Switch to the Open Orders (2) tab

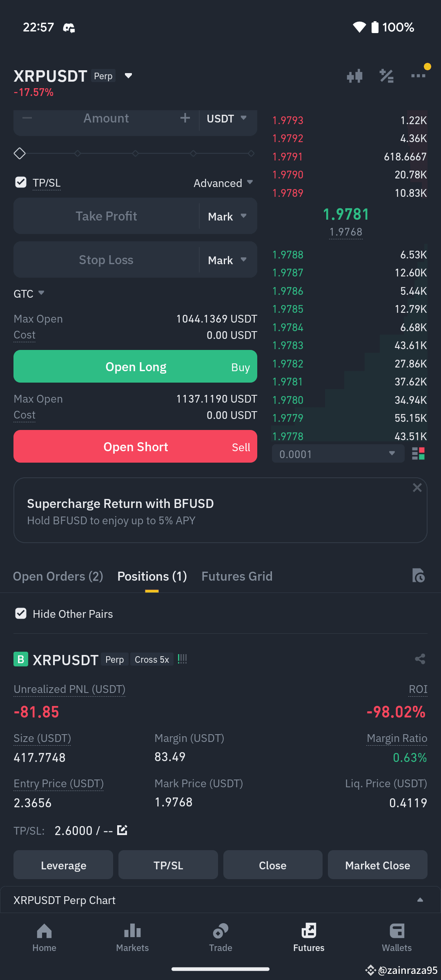58,576
